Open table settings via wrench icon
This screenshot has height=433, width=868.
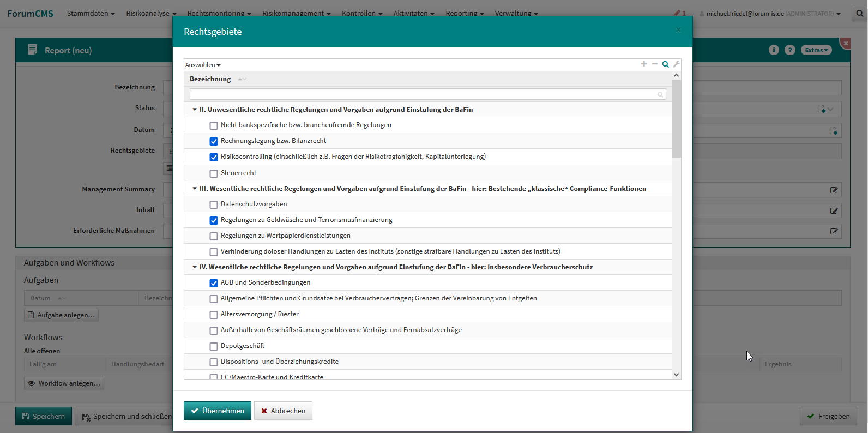pyautogui.click(x=677, y=64)
